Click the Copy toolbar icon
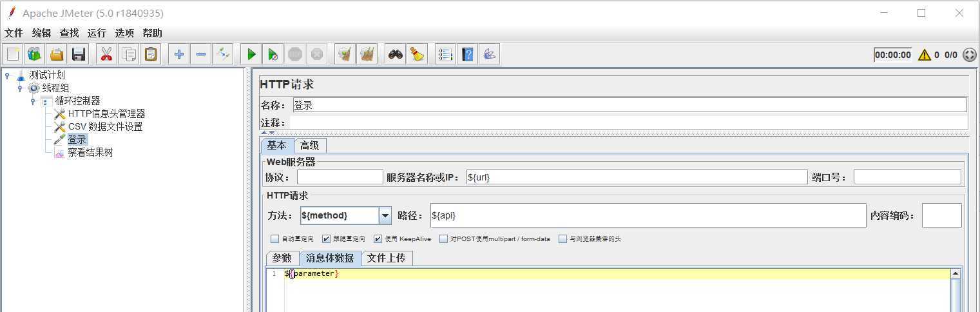 coord(129,55)
